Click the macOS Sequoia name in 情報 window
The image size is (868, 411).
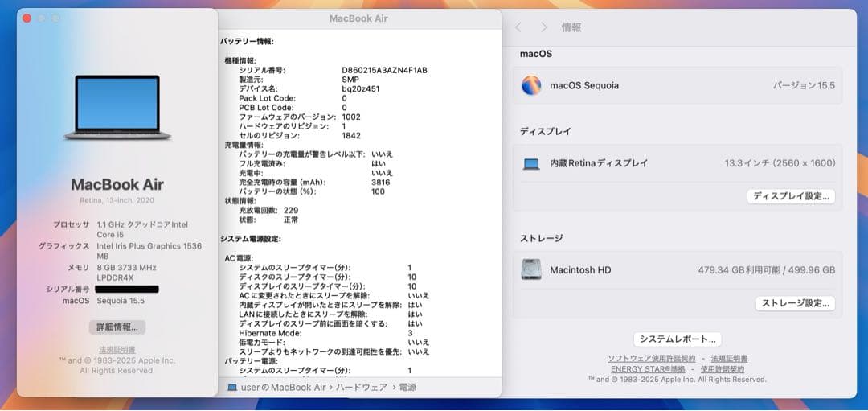584,85
